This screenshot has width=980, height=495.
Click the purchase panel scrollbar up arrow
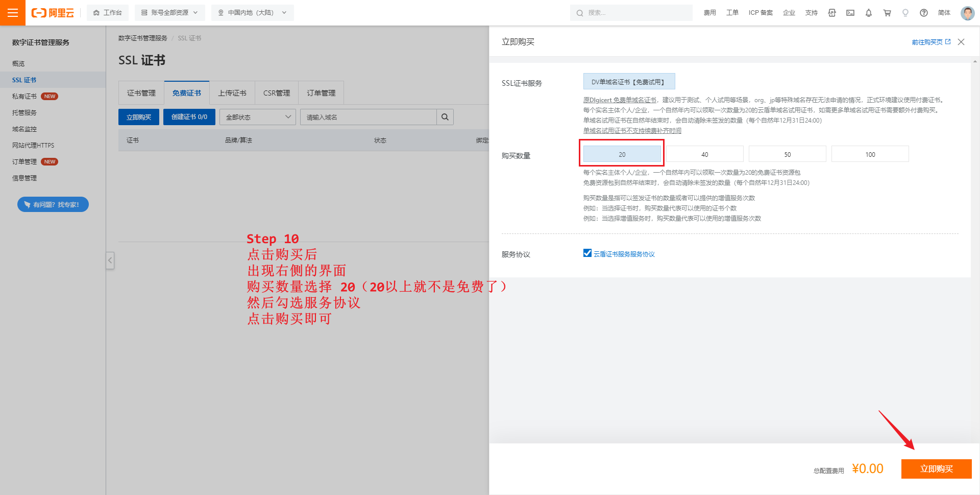click(975, 61)
